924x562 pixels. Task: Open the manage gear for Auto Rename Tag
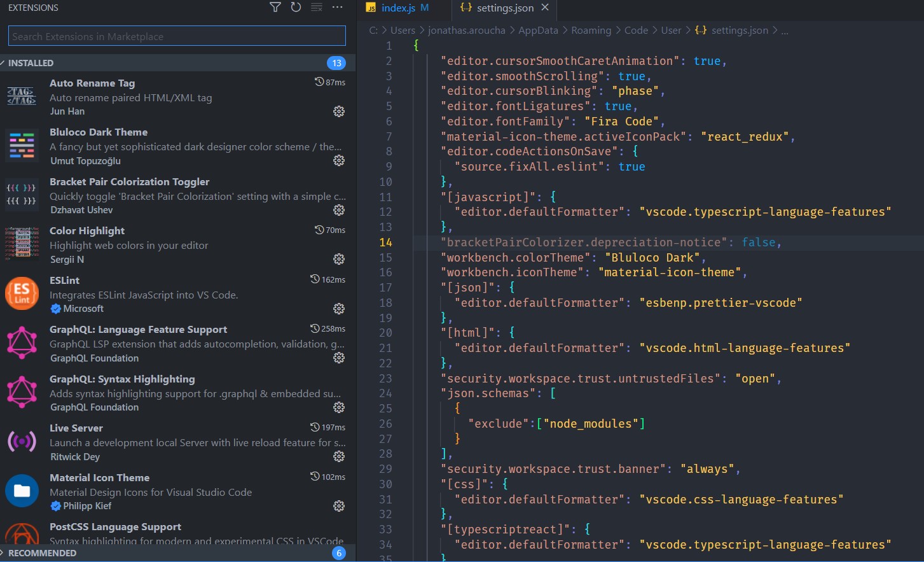click(339, 111)
